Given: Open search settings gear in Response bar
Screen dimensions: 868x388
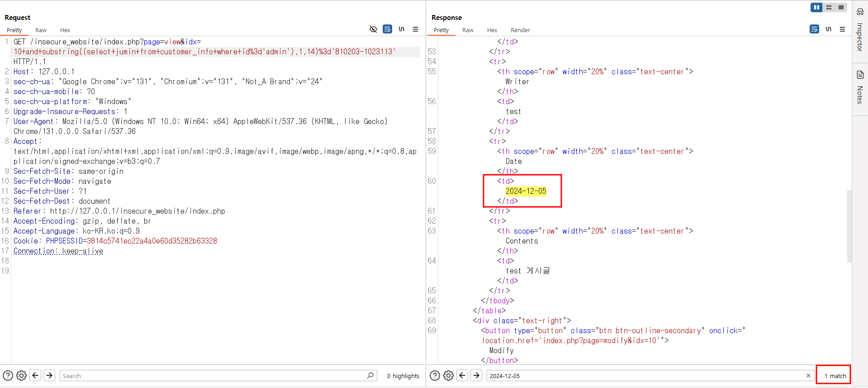Looking at the screenshot, I should click(x=448, y=375).
